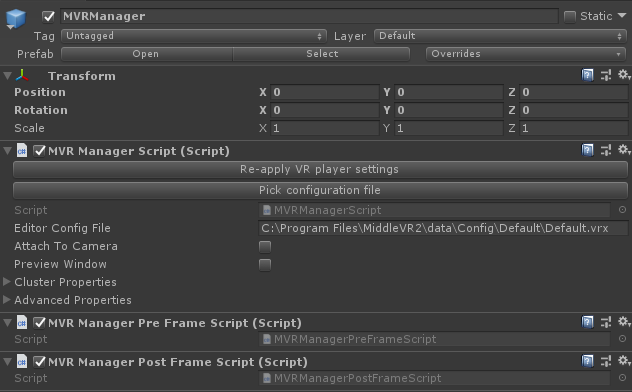Click the Position X value field
The width and height of the screenshot is (632, 392).
[324, 92]
